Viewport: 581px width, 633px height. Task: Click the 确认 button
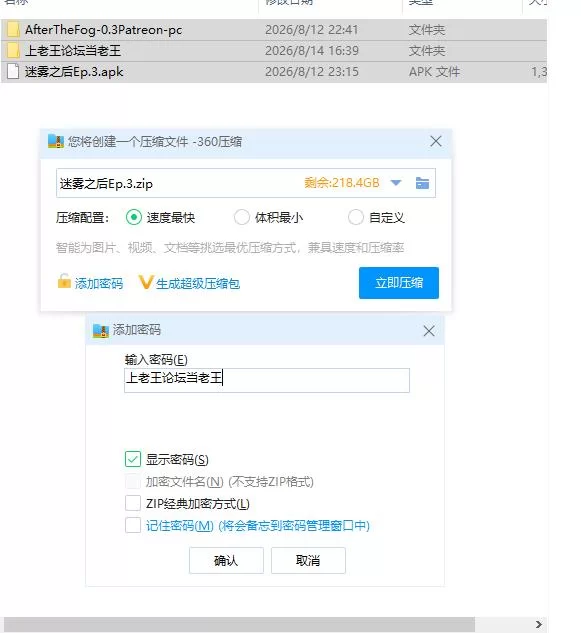[226, 560]
